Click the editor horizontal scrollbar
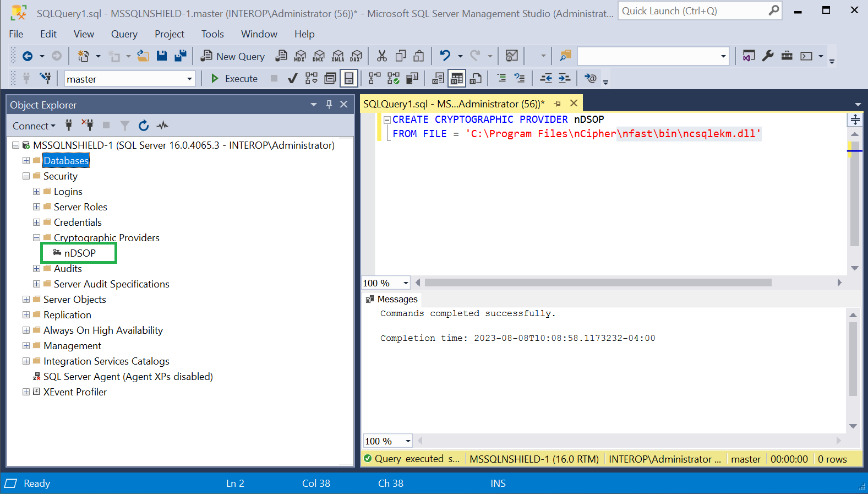Image resolution: width=868 pixels, height=494 pixels. pos(598,283)
